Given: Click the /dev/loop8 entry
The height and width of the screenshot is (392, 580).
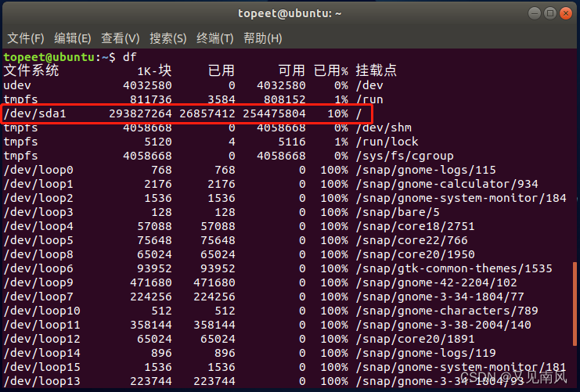Looking at the screenshot, I should (x=38, y=254).
